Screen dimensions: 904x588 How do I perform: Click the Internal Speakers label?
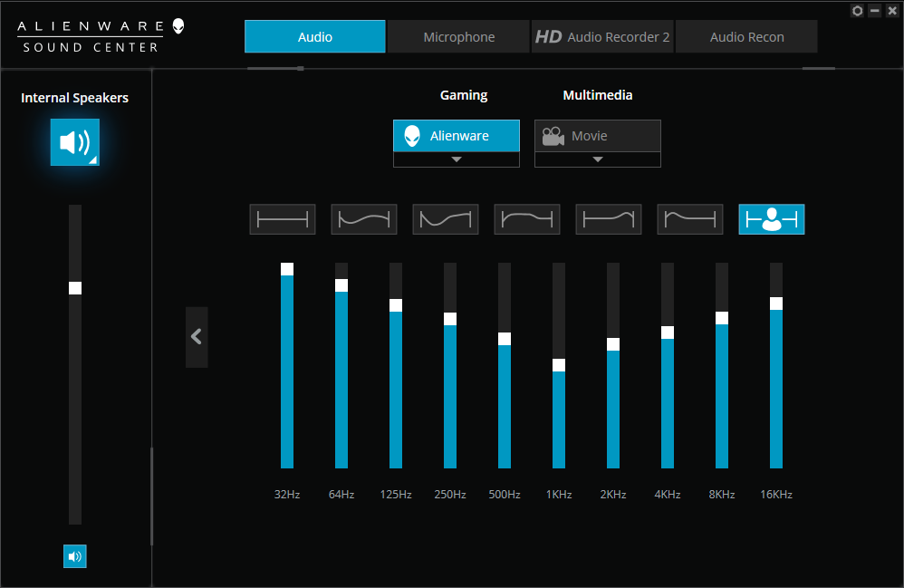coord(75,98)
